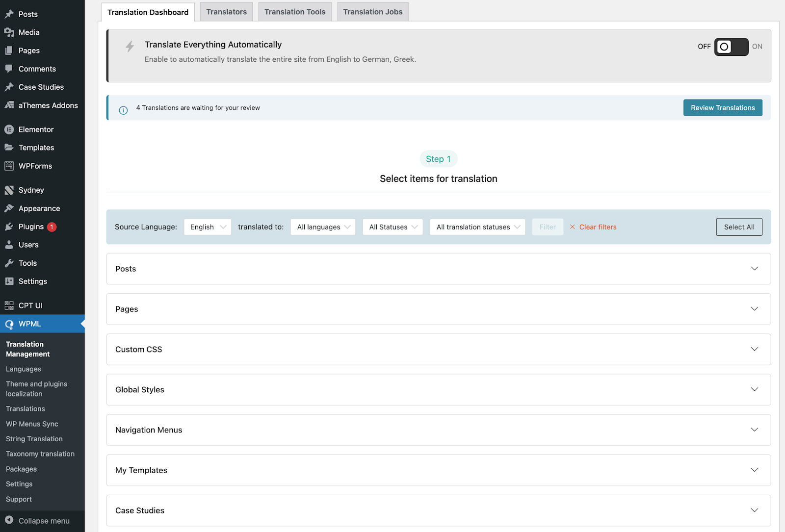Click the Comments bubble icon

point(9,69)
